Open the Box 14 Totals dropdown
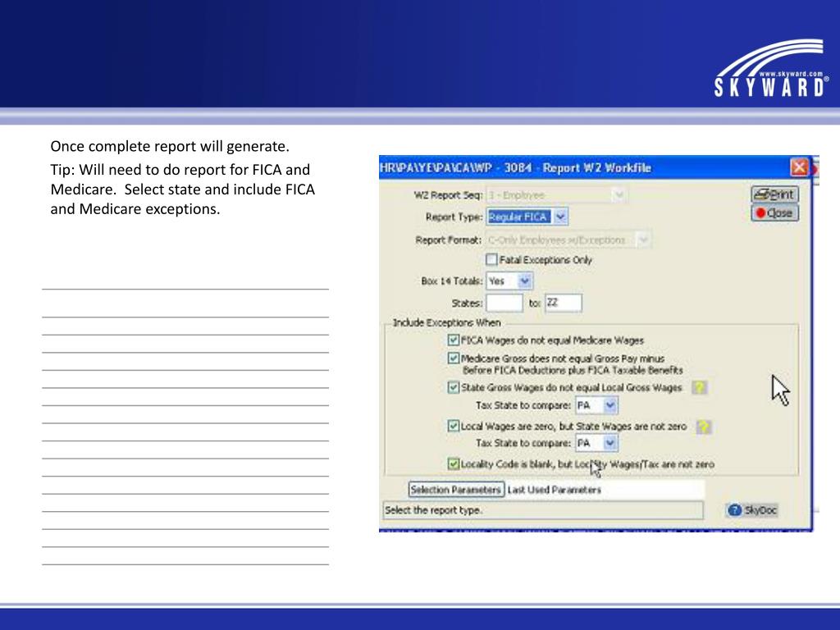 coord(524,281)
